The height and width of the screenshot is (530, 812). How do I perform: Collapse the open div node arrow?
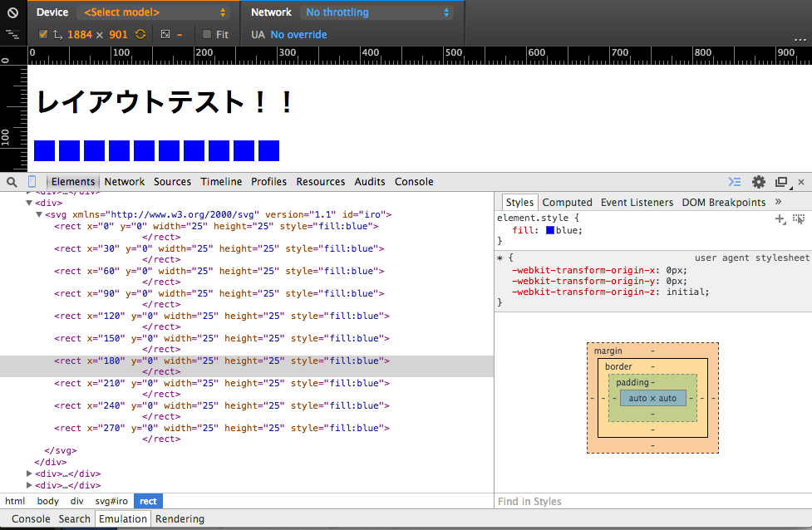tap(30, 203)
